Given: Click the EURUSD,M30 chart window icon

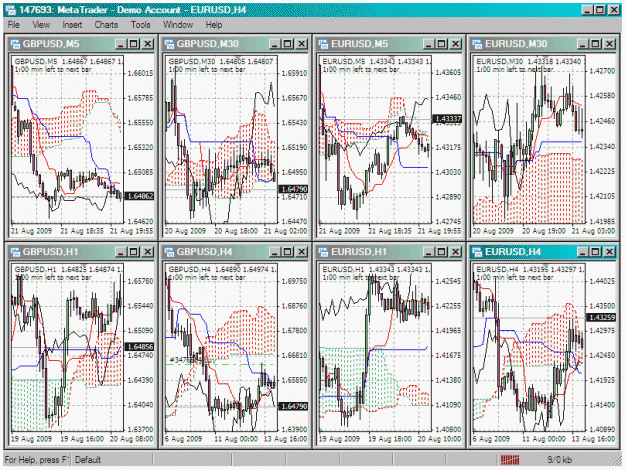Looking at the screenshot, I should coord(478,44).
